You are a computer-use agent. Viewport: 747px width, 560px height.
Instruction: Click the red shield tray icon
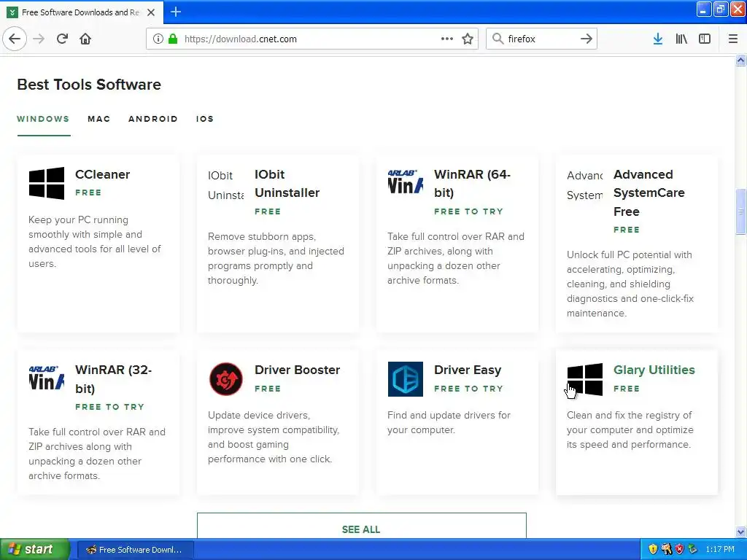click(x=679, y=550)
